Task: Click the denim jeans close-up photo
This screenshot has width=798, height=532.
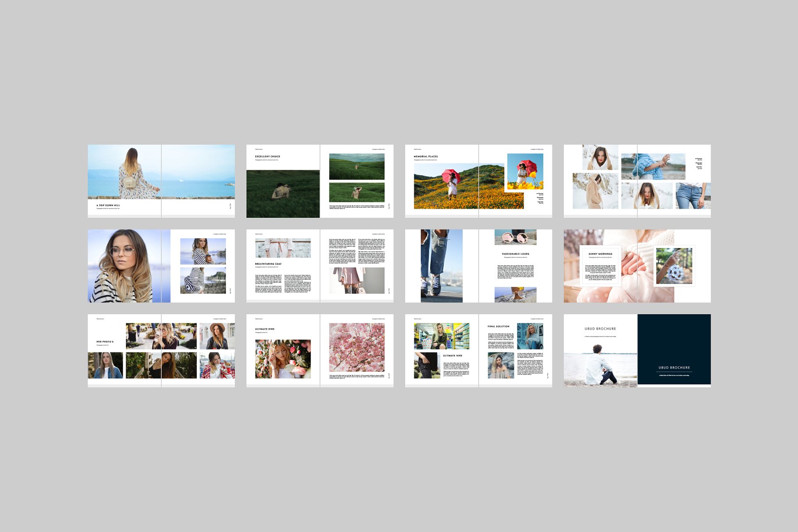Action: (x=692, y=195)
